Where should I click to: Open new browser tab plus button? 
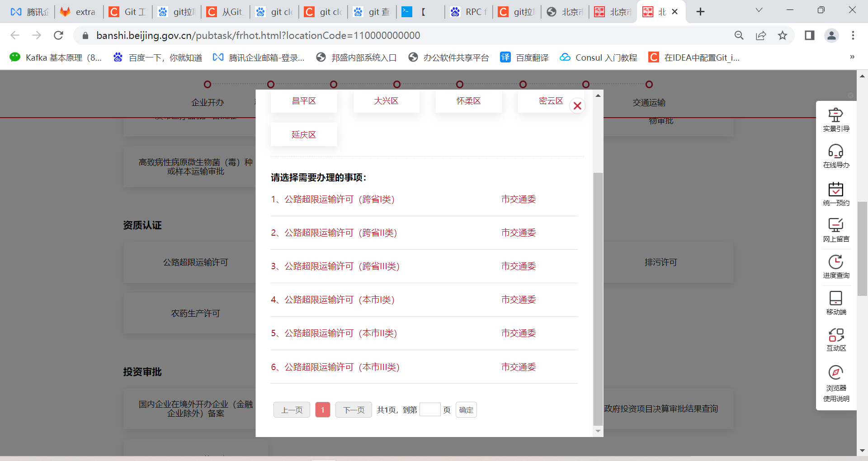click(x=700, y=12)
